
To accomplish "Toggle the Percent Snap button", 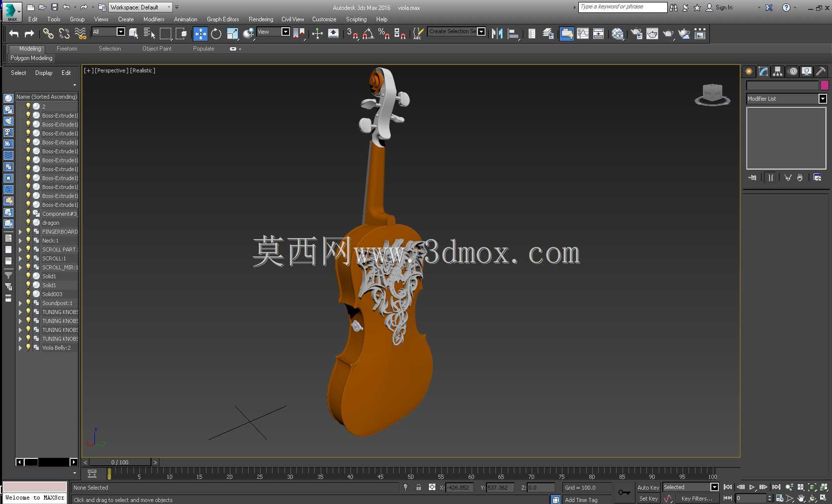I will pyautogui.click(x=384, y=33).
